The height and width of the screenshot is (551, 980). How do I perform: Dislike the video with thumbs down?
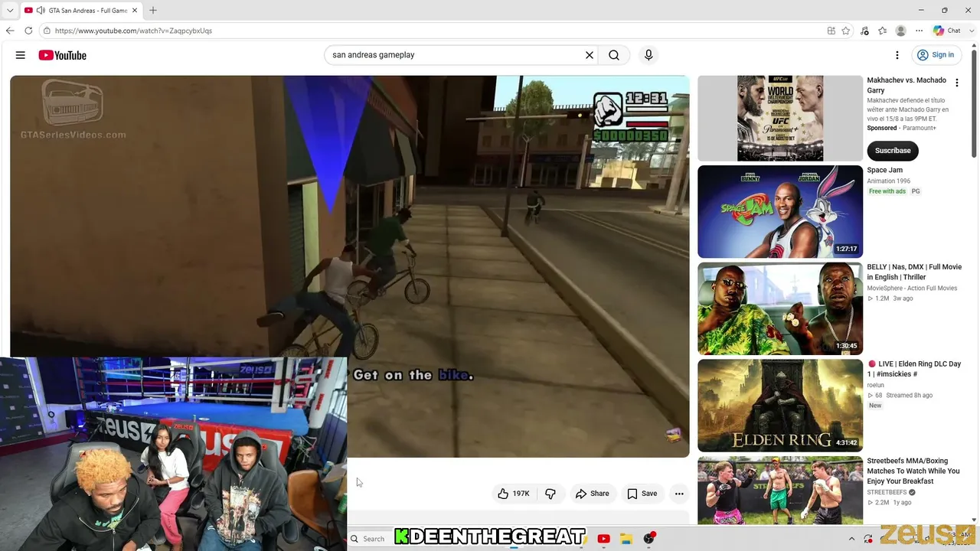(550, 494)
